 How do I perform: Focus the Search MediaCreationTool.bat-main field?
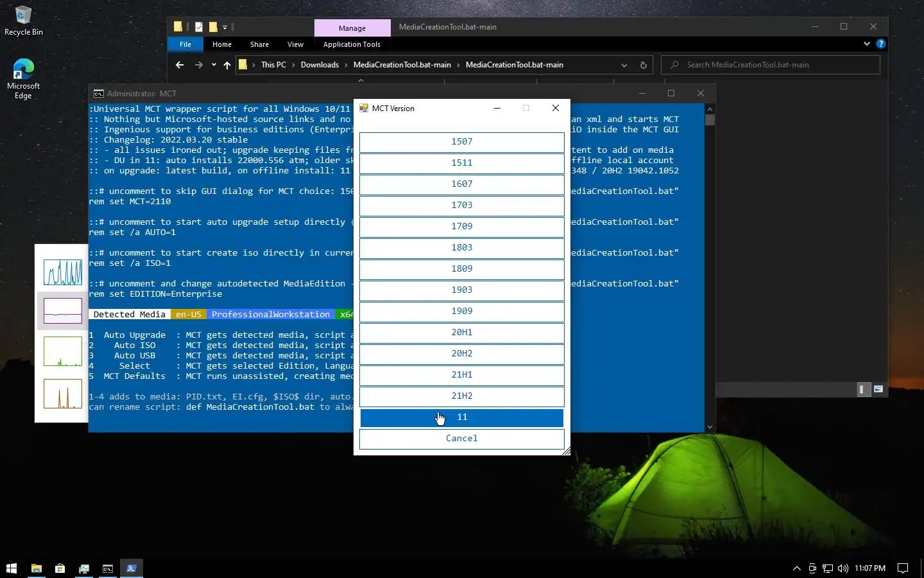pyautogui.click(x=770, y=65)
